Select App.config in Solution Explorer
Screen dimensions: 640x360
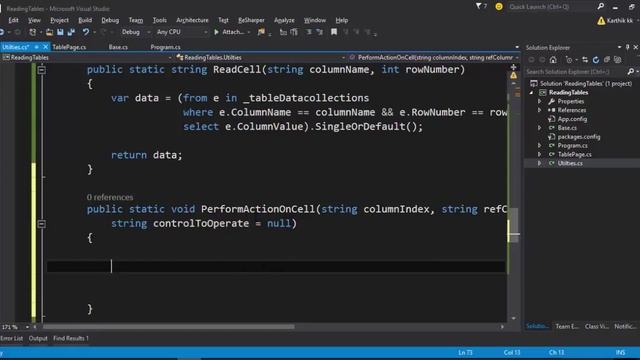click(572, 119)
